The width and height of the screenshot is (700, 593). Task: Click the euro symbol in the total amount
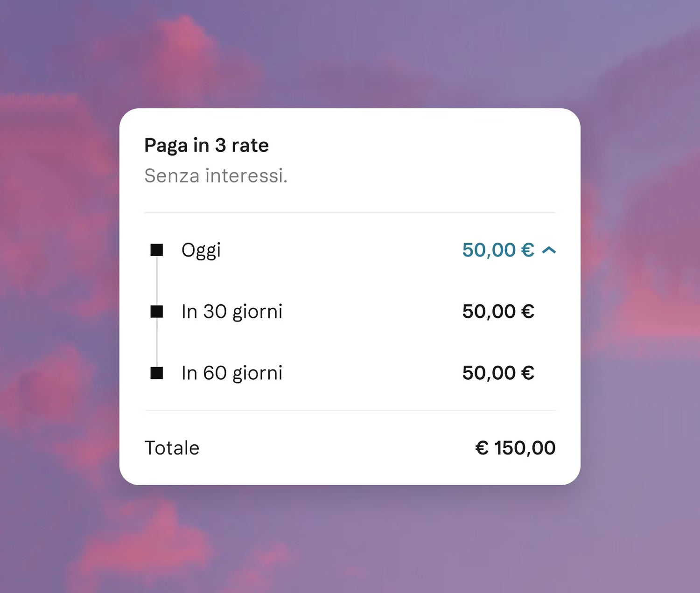pos(482,448)
